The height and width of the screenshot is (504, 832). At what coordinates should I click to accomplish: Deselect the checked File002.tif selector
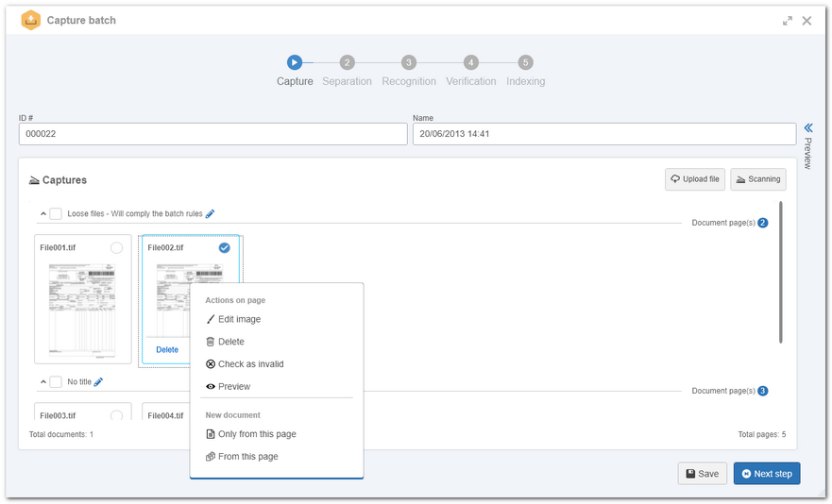(225, 248)
